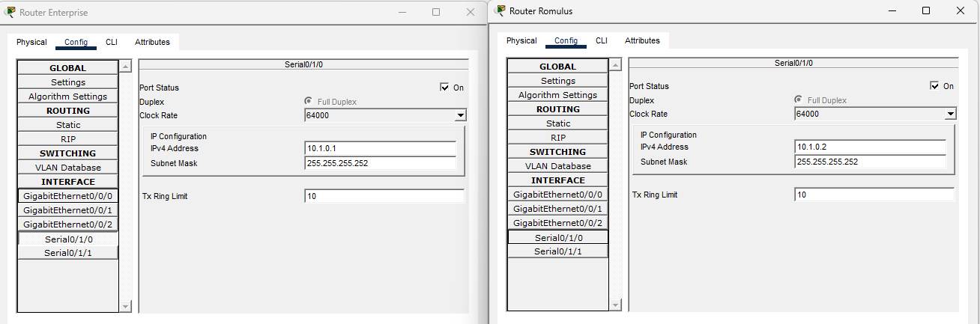980x324 pixels.
Task: Select GigabitEthernet0/0/0 in Router Romulus
Action: pyautogui.click(x=558, y=195)
